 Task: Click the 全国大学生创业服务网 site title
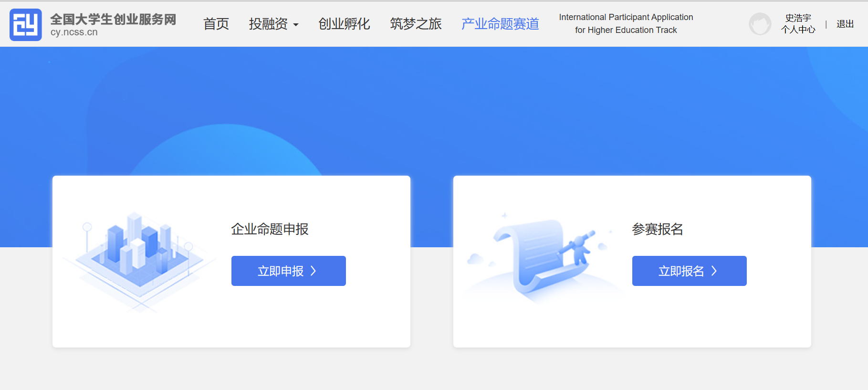(113, 20)
